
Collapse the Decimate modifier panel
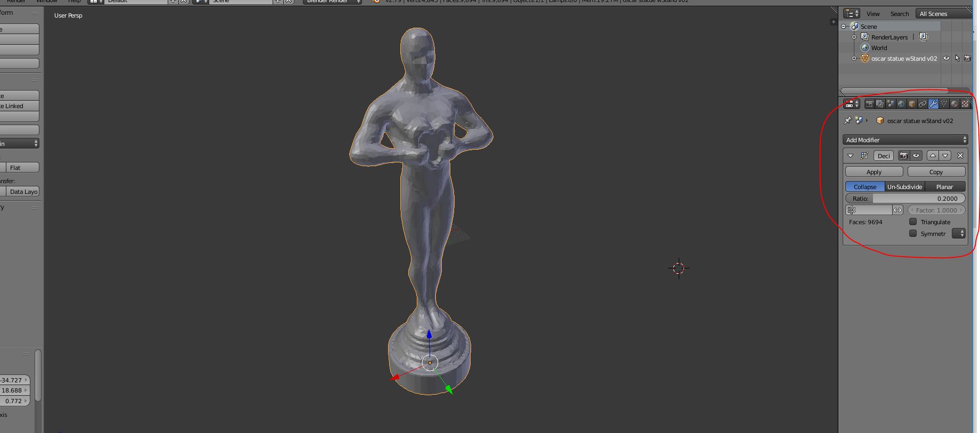click(850, 156)
